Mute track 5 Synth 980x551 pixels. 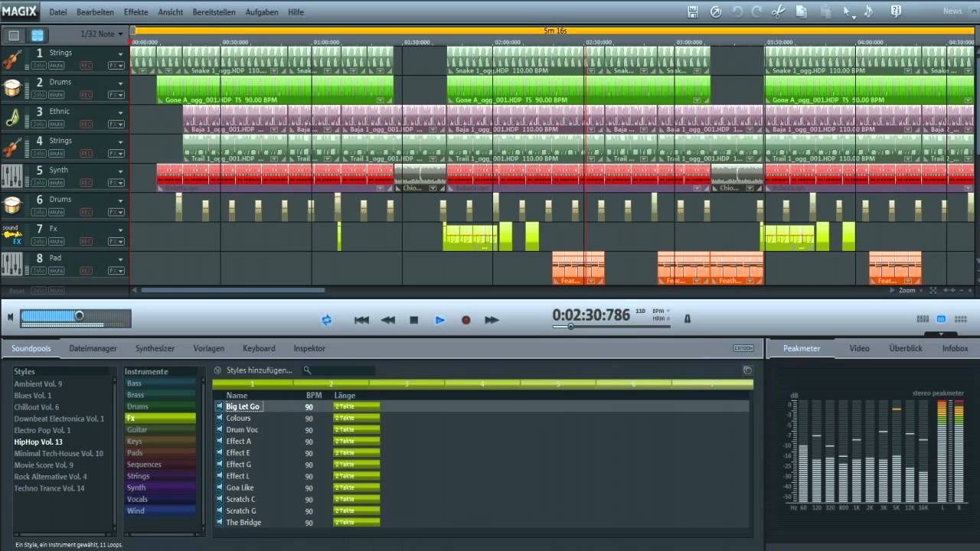[x=56, y=183]
